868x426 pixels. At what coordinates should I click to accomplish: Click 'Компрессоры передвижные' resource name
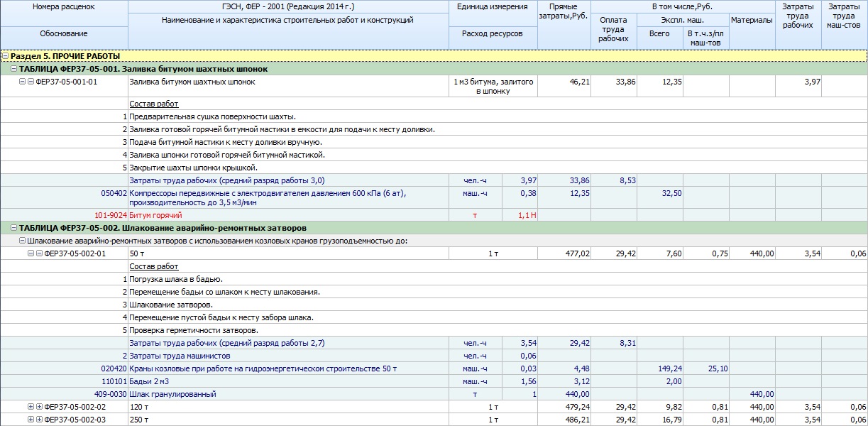(x=268, y=198)
